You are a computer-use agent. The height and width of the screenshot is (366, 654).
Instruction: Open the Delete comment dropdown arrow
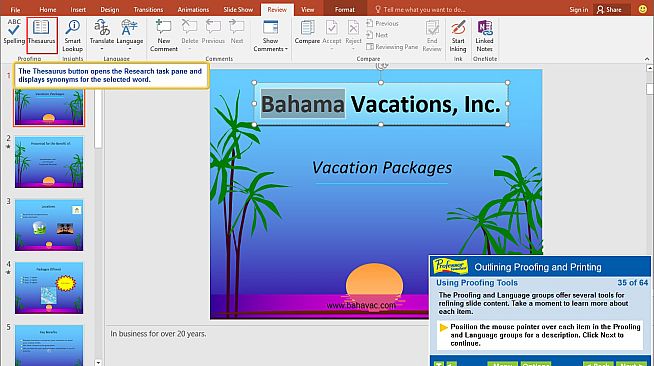coord(190,49)
